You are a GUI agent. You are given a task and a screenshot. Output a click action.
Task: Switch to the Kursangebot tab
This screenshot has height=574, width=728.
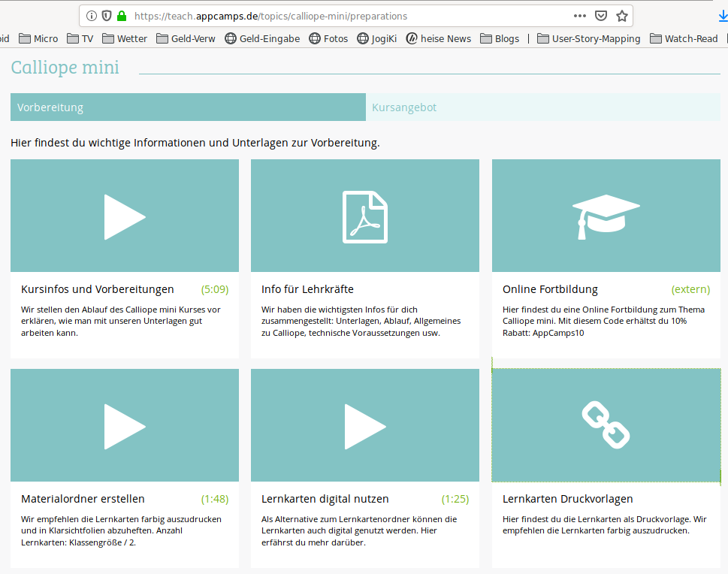(x=543, y=107)
